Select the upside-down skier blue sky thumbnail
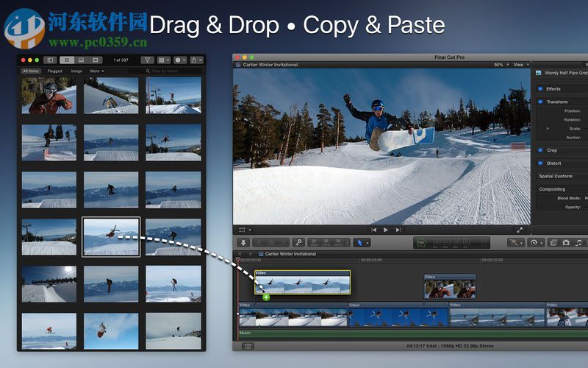 [111, 331]
